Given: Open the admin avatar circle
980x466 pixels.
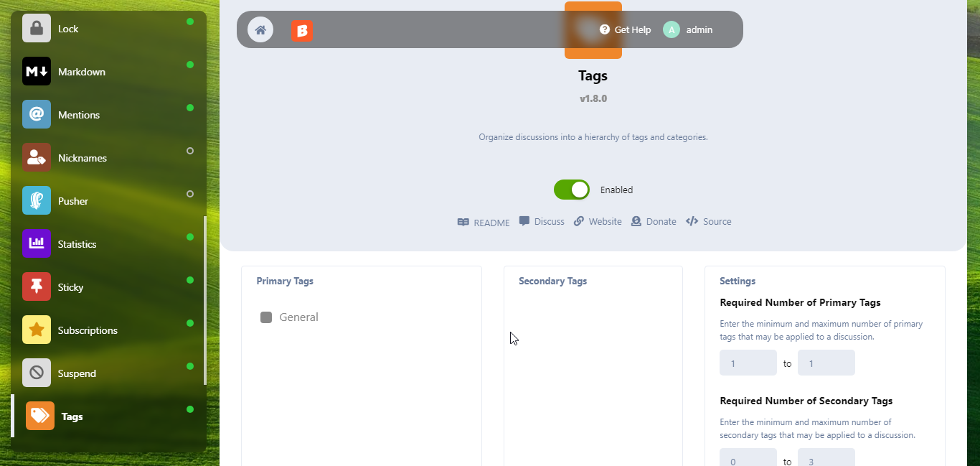Looking at the screenshot, I should click(672, 29).
